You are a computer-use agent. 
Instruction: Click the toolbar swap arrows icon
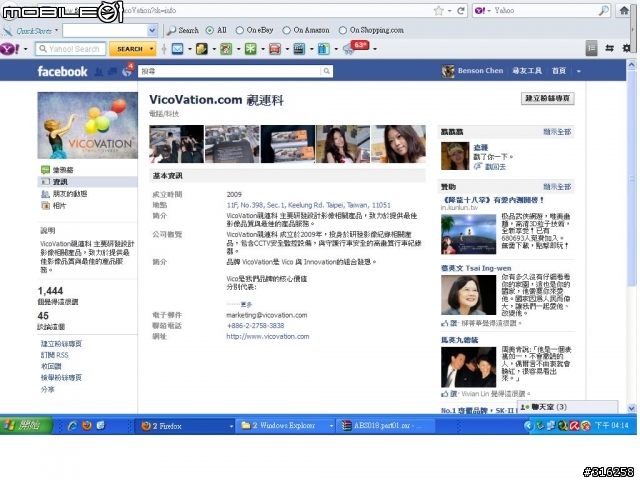(x=610, y=48)
